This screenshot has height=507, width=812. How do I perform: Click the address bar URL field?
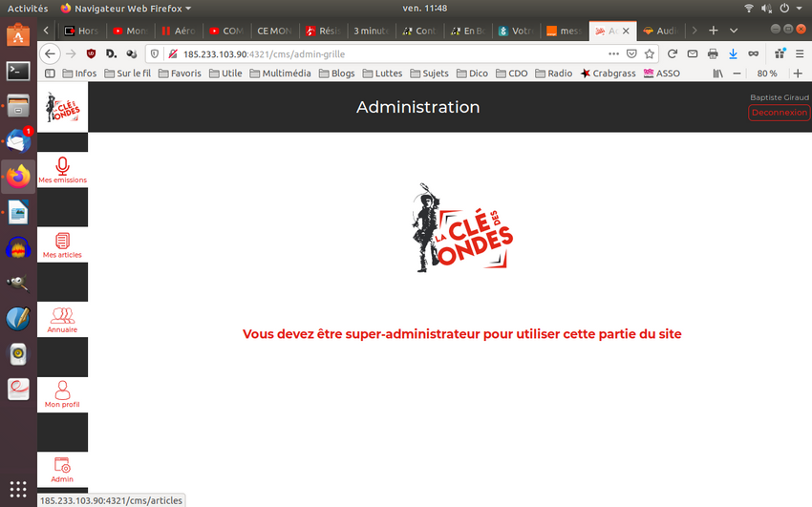(382, 54)
